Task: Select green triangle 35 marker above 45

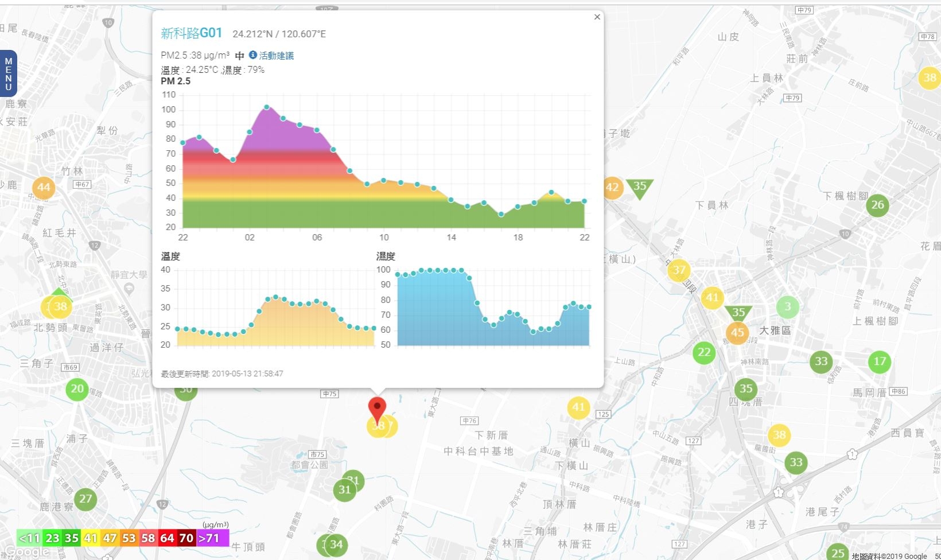Action: click(738, 313)
